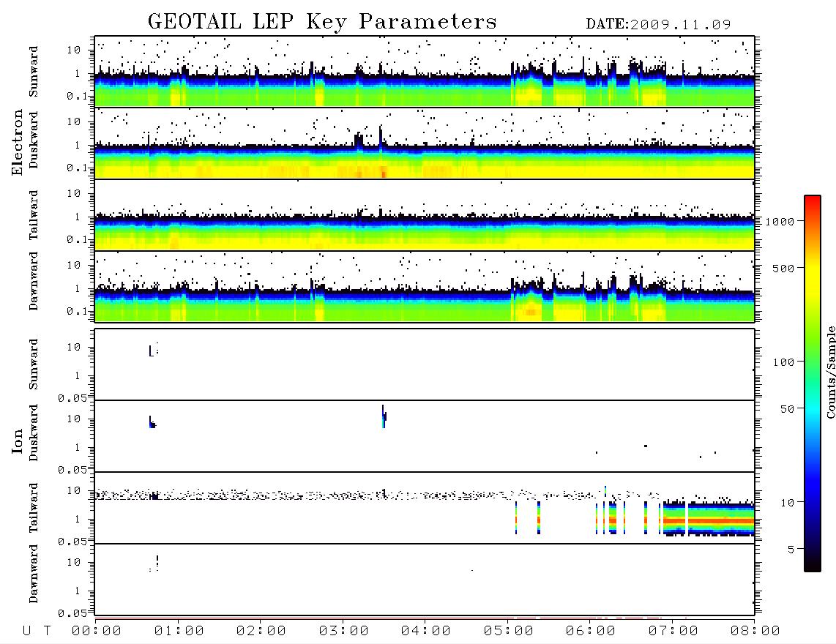Click the "00:00" time tick label

coord(97,632)
